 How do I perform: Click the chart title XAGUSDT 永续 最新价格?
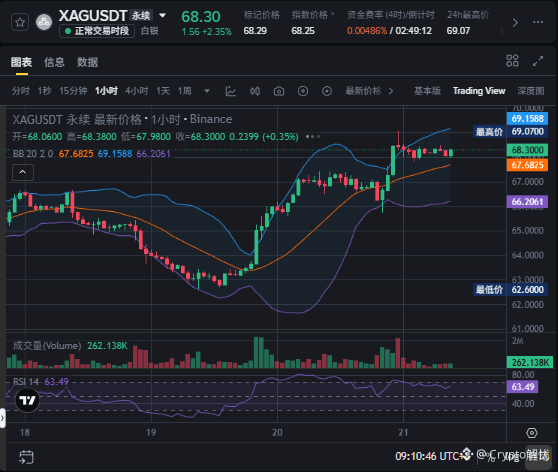coord(77,119)
